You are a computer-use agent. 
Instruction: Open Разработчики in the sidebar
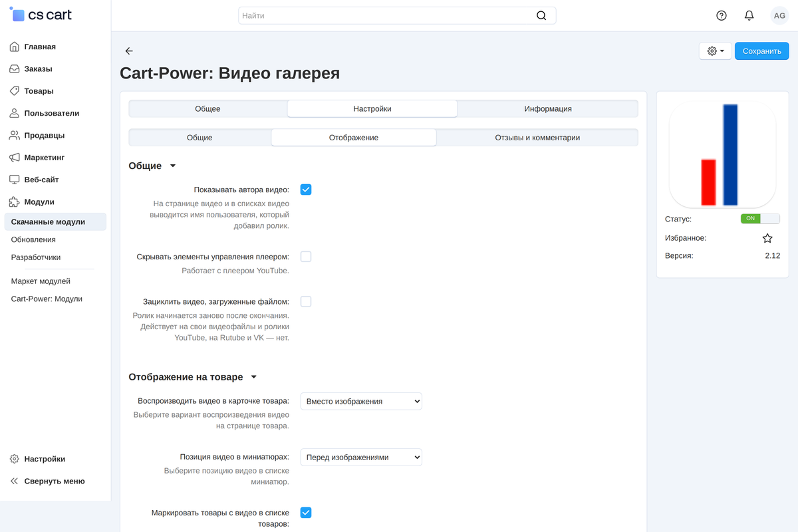point(36,257)
